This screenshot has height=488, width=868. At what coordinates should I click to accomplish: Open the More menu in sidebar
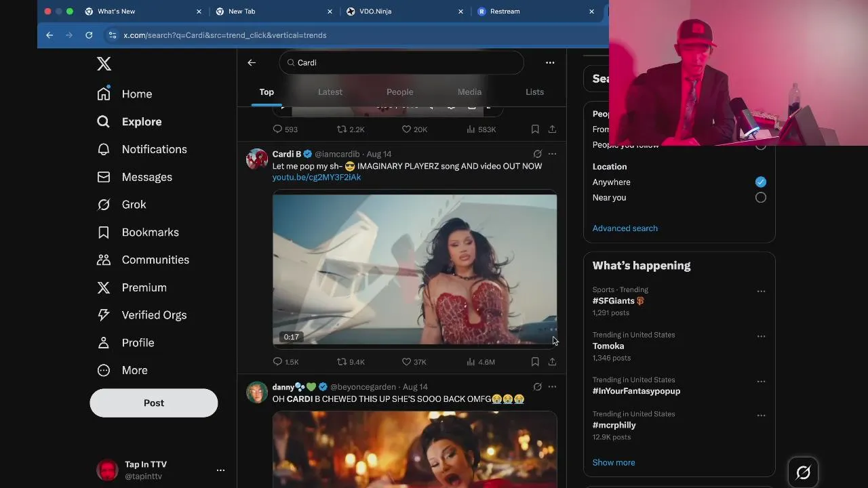(x=123, y=370)
